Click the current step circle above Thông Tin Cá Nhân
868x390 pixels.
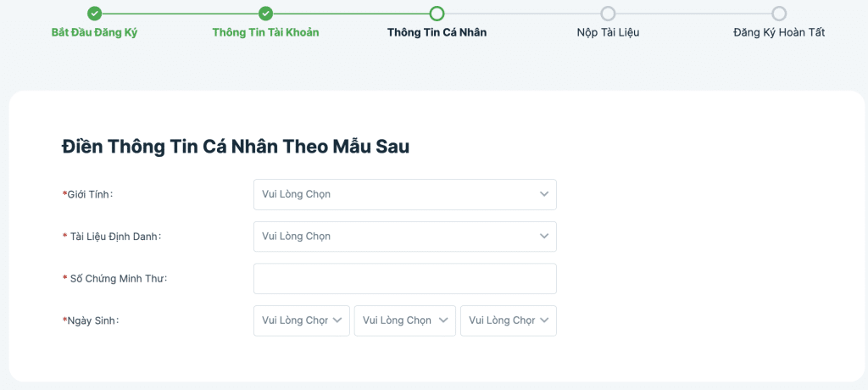[x=437, y=14]
